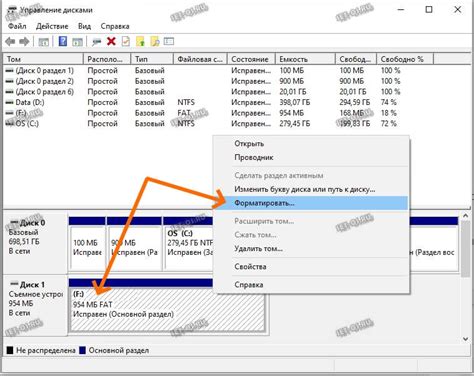Select the recovery partition (Раздел вос) block
The width and height of the screenshot is (474, 376).
coord(434,243)
